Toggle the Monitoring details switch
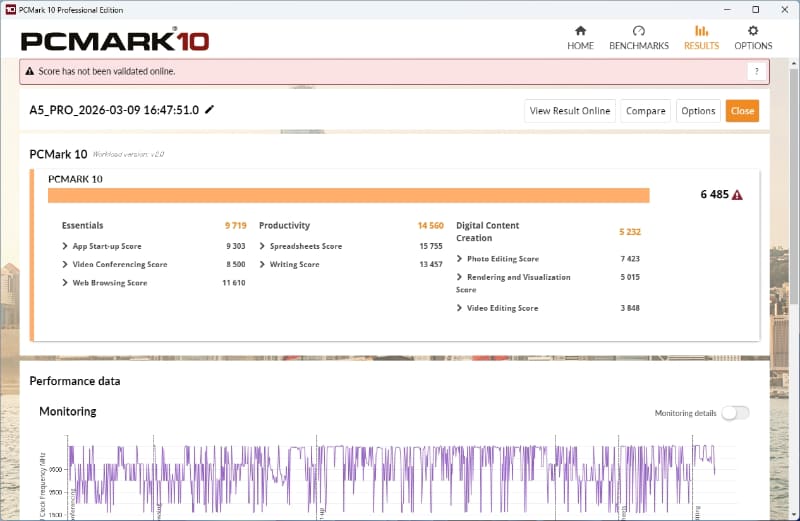800x521 pixels. (x=736, y=413)
